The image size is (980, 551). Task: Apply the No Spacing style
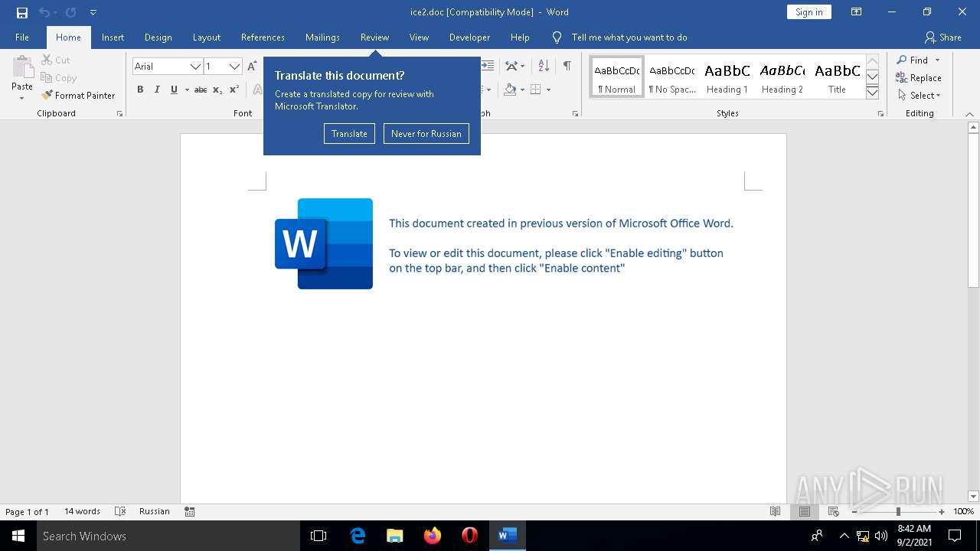point(672,77)
